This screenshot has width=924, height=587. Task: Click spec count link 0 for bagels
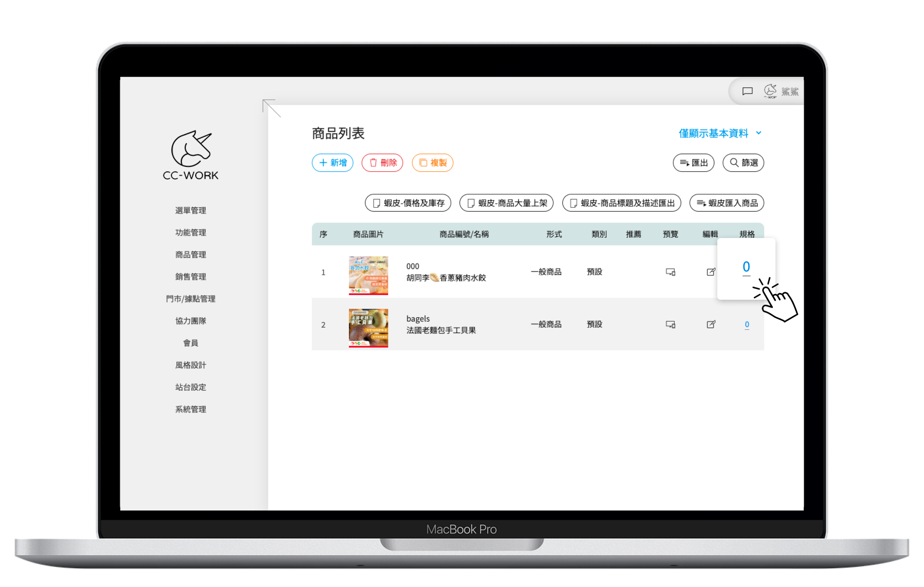coord(747,324)
